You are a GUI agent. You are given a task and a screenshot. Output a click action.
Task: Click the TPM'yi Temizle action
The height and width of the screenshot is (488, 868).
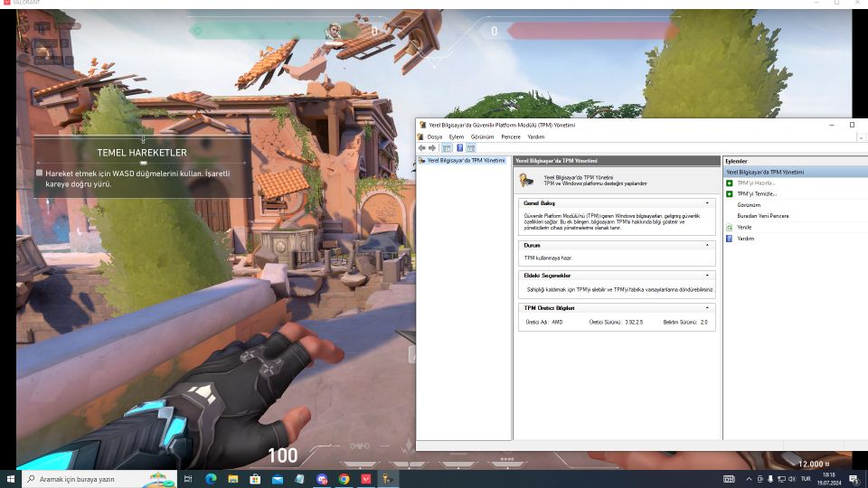[756, 194]
